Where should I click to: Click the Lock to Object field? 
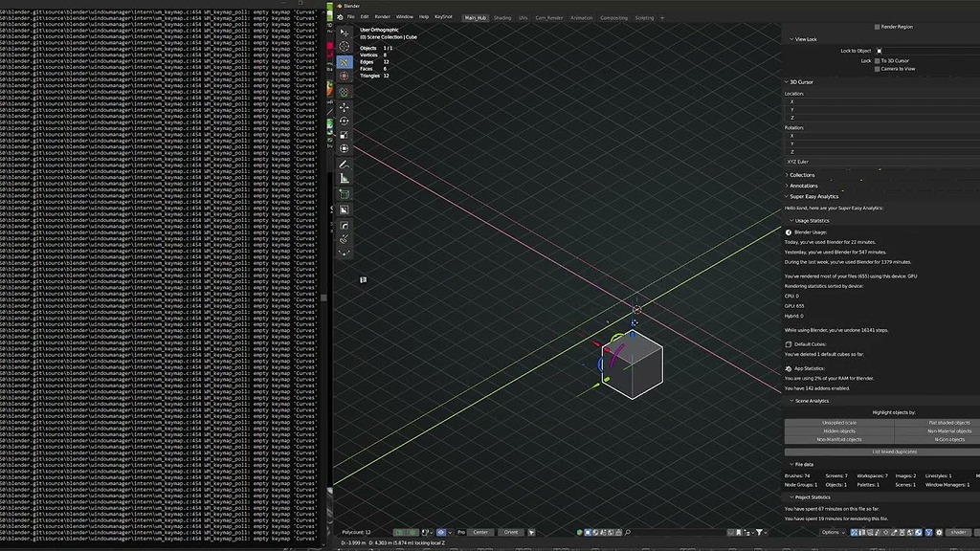click(x=926, y=52)
